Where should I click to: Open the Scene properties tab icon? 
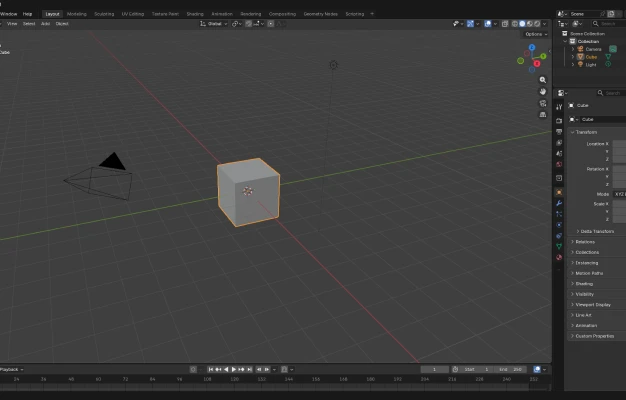[x=559, y=153]
